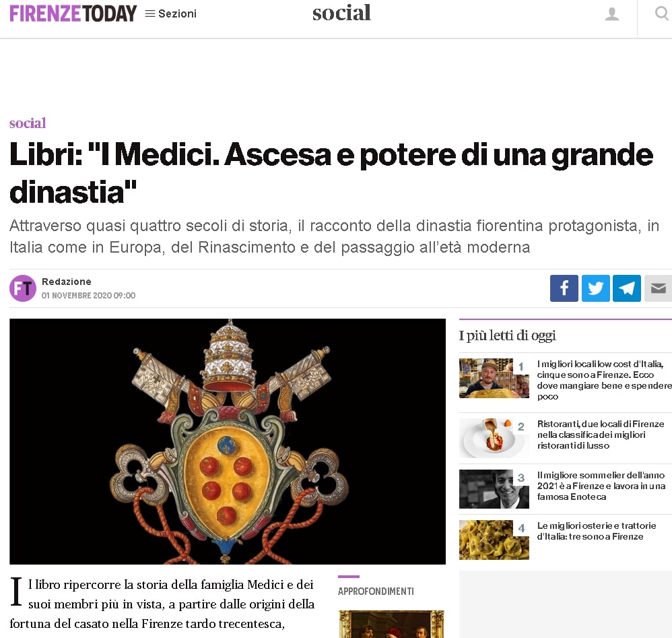
Task: Open the search magnifier icon
Action: coord(661,13)
